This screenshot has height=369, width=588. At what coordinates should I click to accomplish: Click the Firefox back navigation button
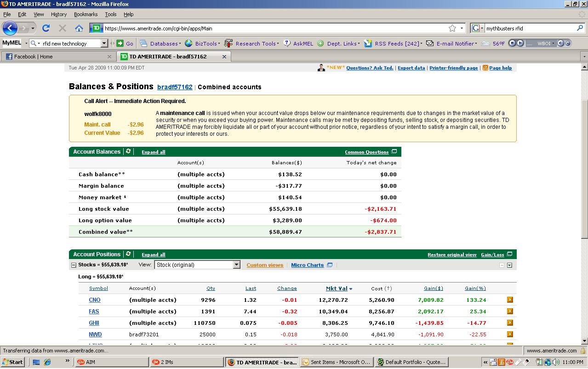10,28
